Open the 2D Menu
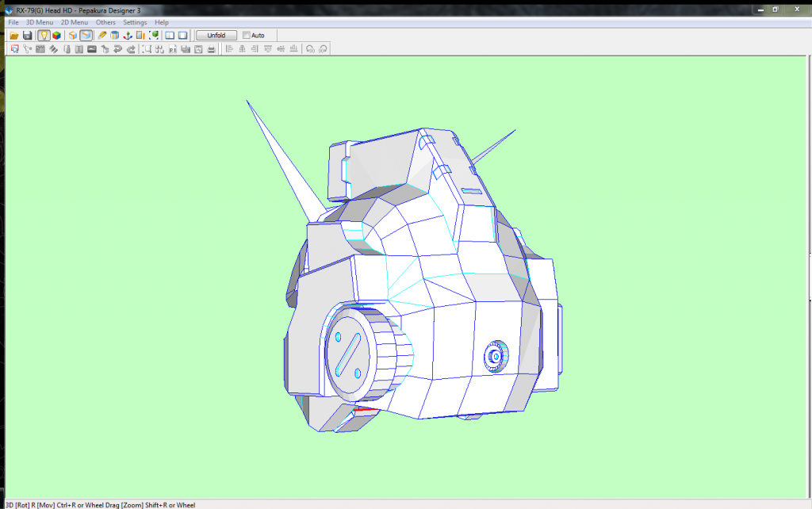Viewport: 812px width, 509px height. [75, 22]
